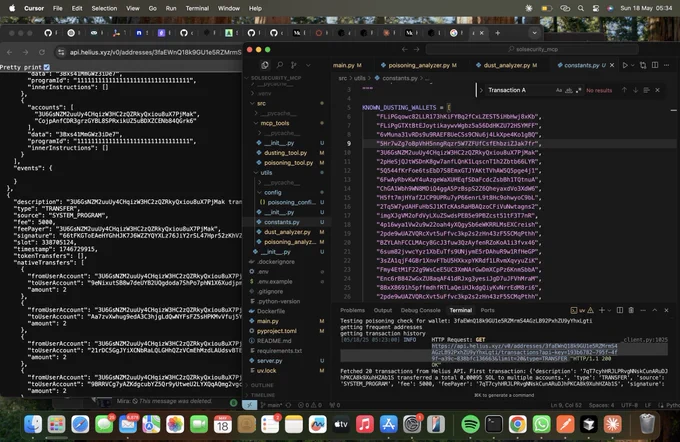Open the Source Control view icon
680x442 pixels.
(x=294, y=65)
